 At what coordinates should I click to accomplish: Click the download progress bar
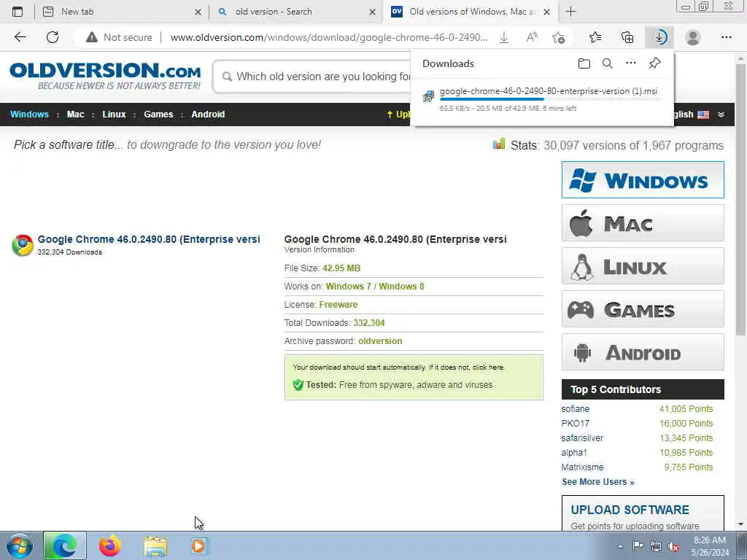tap(550, 99)
